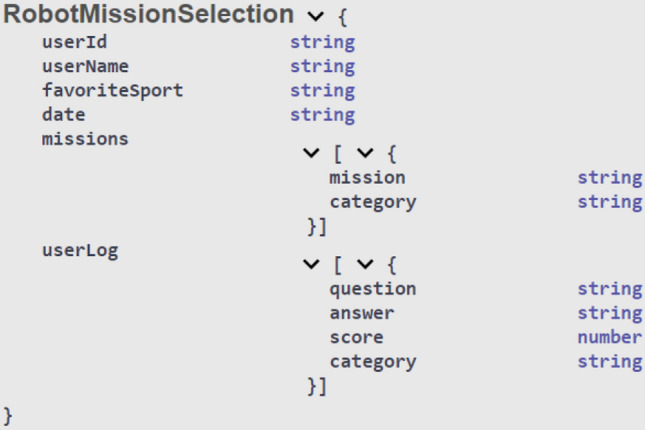Select the userName property name
Screen dimensions: 645x430
[x=85, y=66]
